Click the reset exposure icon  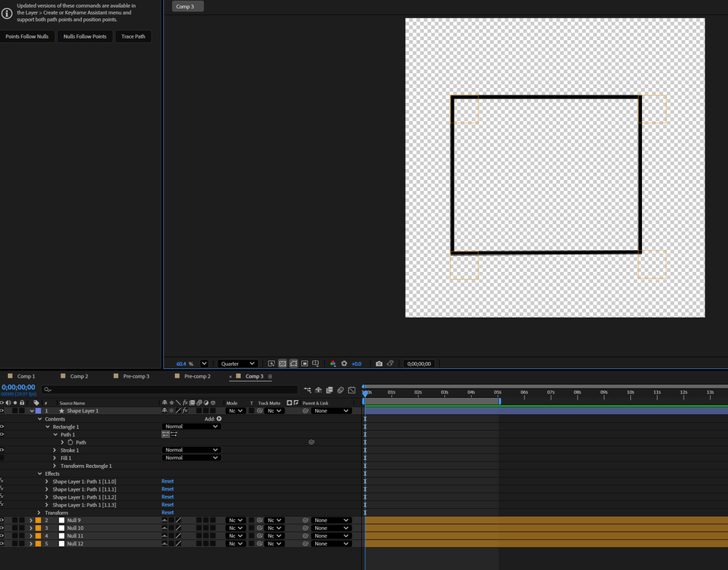click(x=344, y=364)
